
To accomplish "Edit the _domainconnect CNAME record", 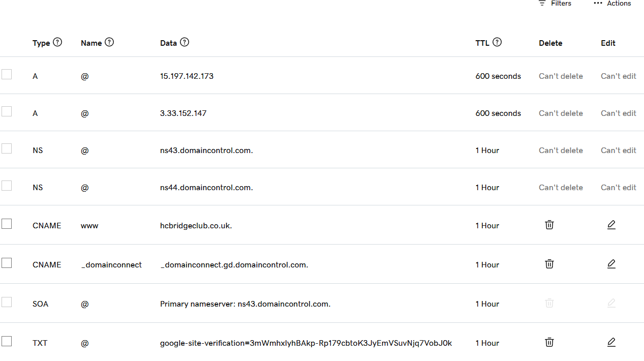I will point(611,264).
